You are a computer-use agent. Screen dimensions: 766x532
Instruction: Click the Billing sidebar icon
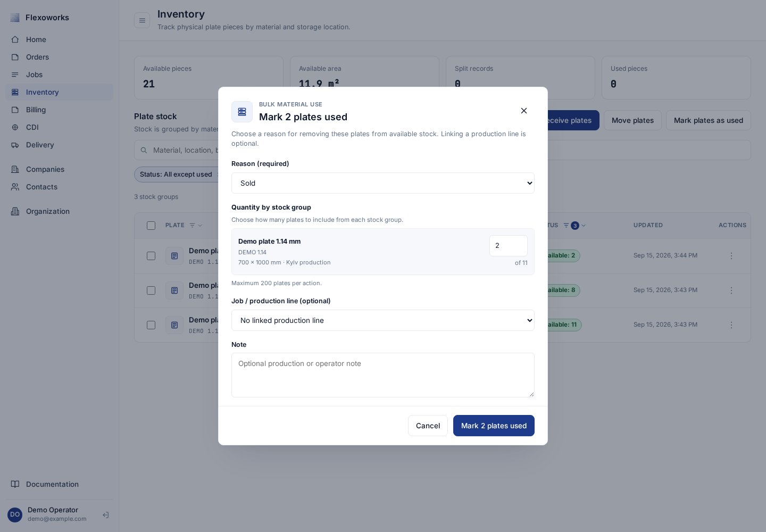15,110
